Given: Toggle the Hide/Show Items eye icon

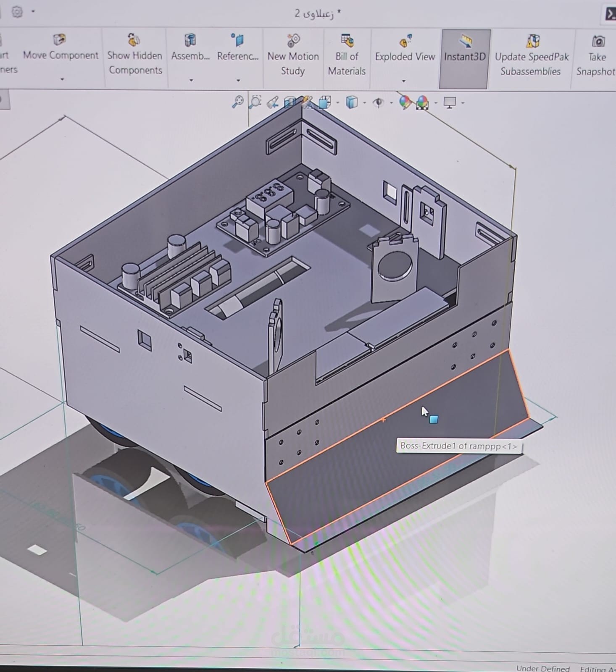Looking at the screenshot, I should (379, 102).
